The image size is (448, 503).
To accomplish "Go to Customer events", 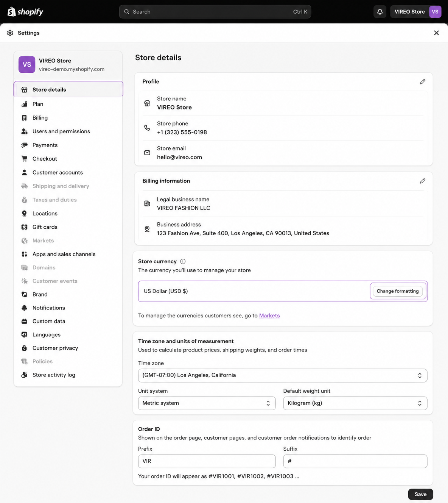I will click(x=55, y=281).
